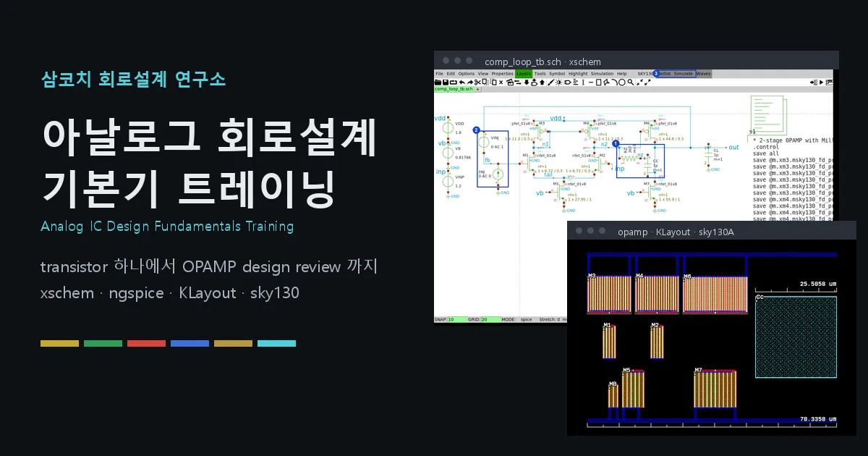
Task: Click the play simulate icon at toolbar right
Action: 821,83
